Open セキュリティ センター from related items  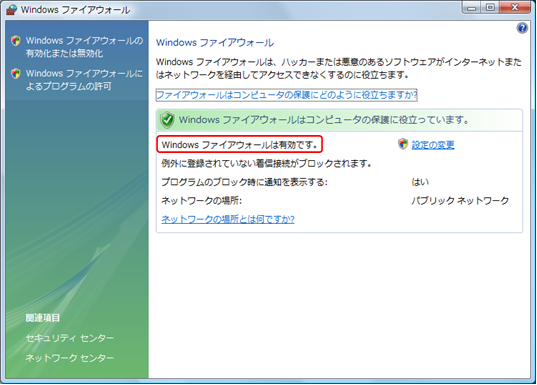click(70, 338)
